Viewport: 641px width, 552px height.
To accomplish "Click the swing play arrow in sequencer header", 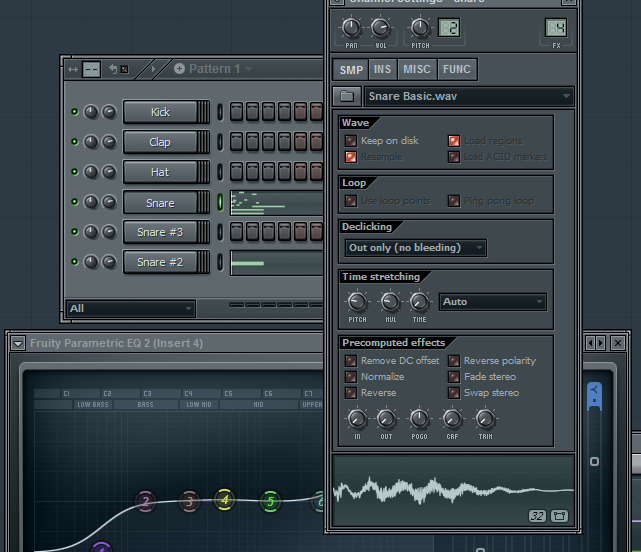I will [153, 69].
